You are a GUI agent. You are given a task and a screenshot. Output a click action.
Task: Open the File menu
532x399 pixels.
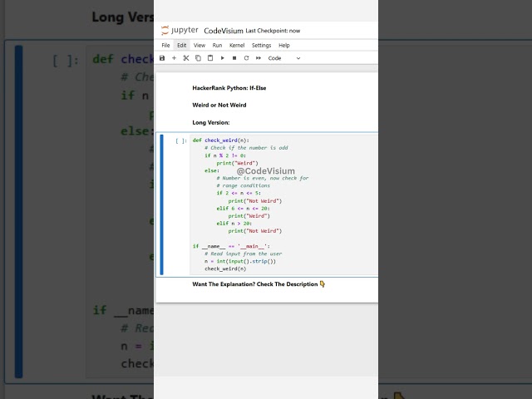coord(165,45)
